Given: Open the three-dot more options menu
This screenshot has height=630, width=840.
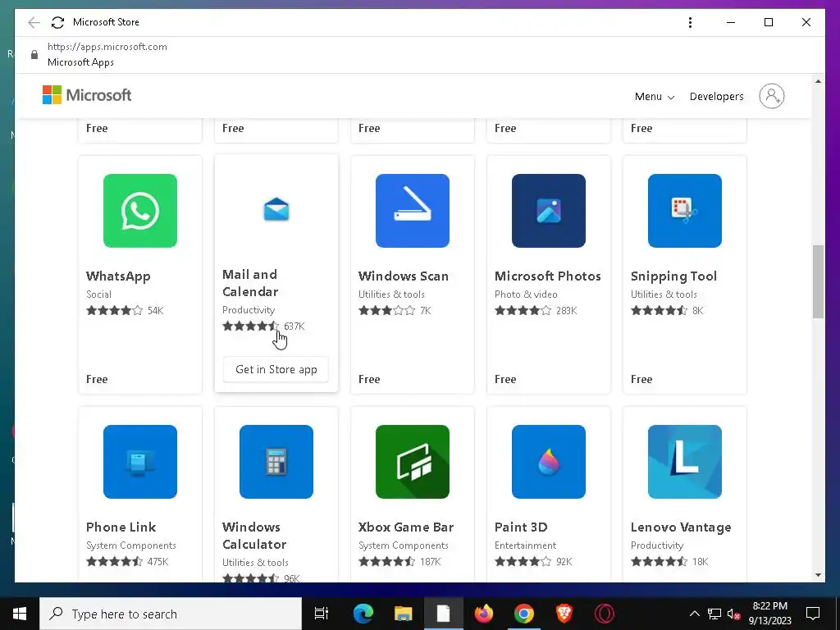Looking at the screenshot, I should (x=690, y=22).
